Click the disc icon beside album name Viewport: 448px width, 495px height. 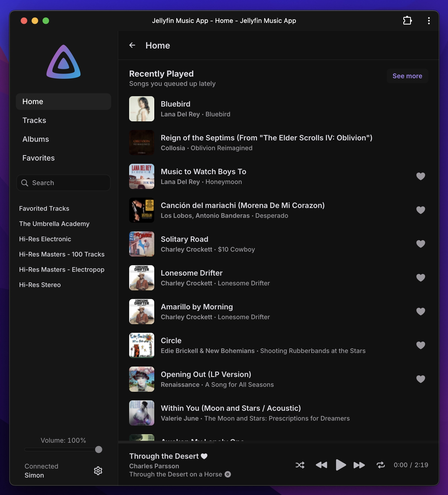tap(228, 474)
